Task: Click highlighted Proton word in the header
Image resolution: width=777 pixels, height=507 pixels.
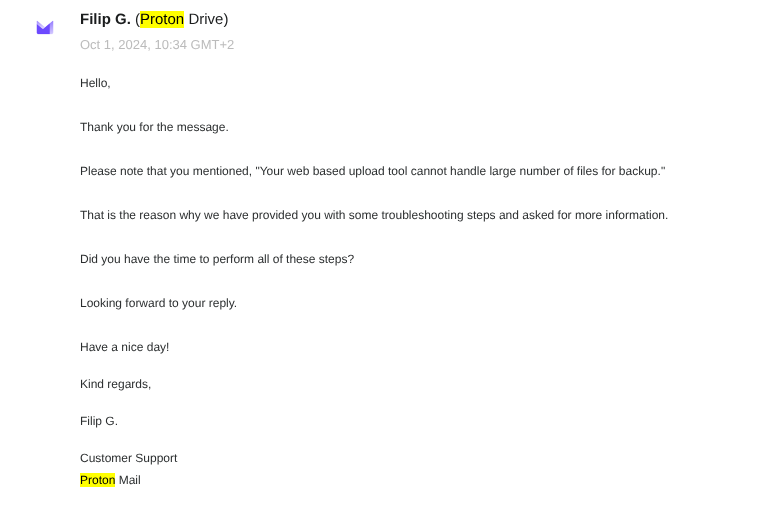Action: click(x=162, y=19)
